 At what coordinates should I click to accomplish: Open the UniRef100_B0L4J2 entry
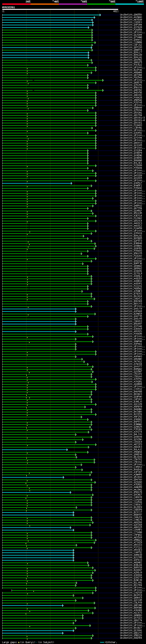pyautogui.click(x=131, y=449)
